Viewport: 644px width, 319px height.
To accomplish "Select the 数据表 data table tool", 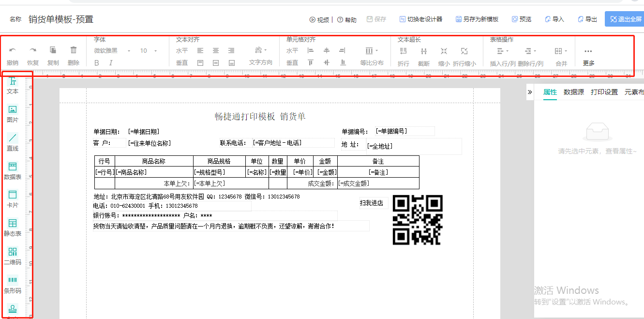I will (12, 169).
